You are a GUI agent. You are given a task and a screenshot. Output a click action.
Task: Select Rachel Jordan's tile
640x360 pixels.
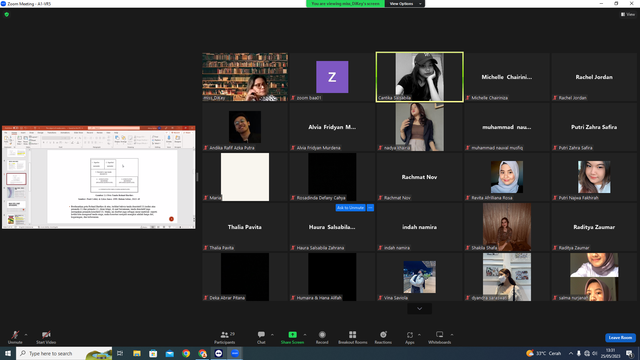tap(594, 77)
